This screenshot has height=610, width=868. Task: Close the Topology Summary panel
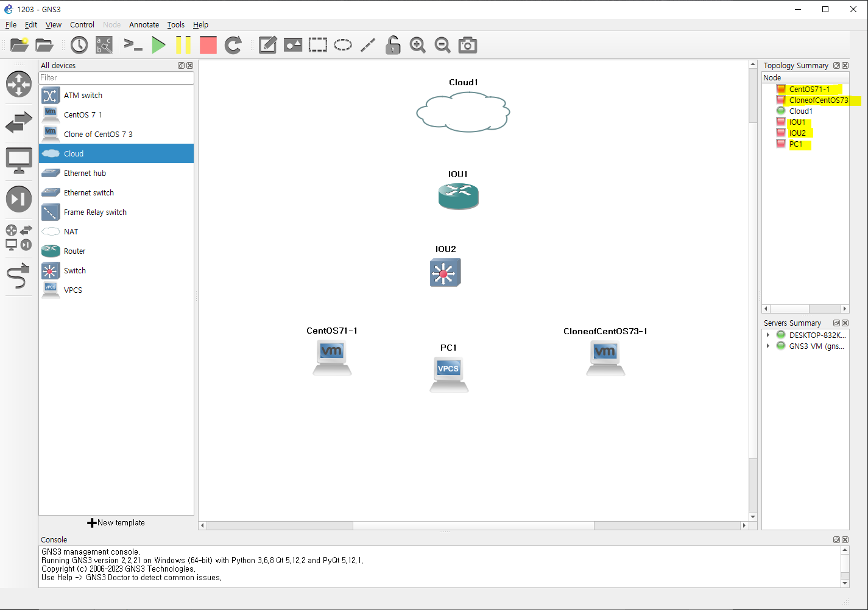pyautogui.click(x=845, y=65)
